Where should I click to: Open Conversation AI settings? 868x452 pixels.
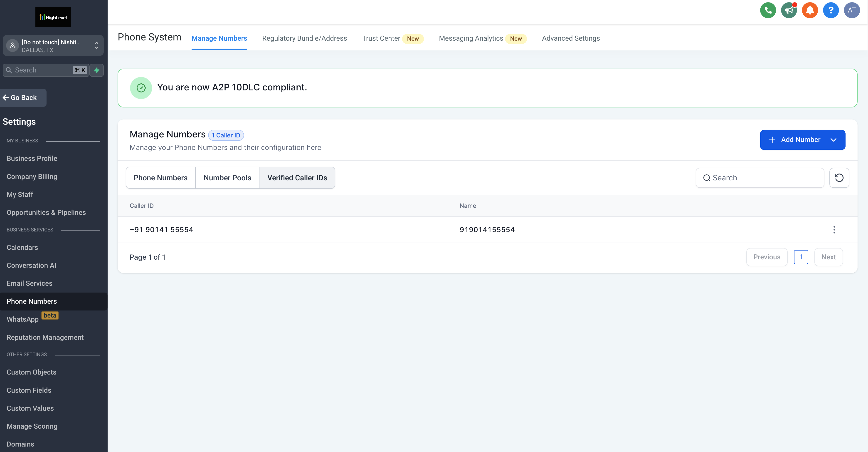[31, 265]
